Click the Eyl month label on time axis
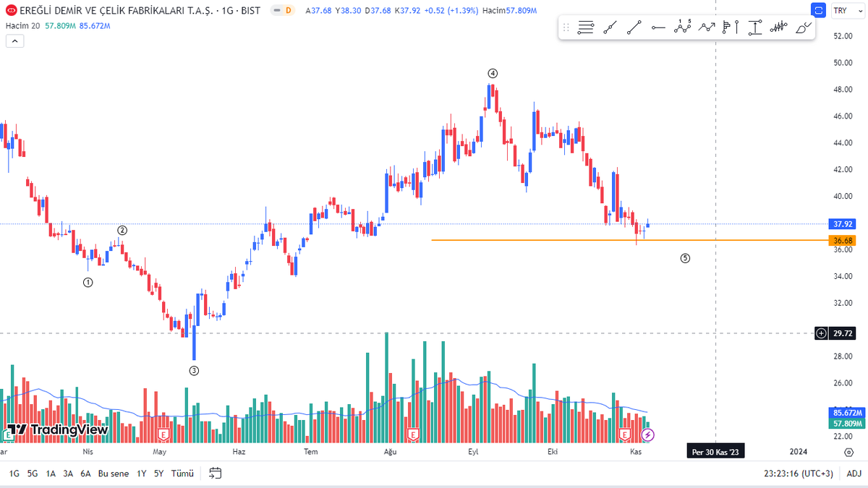 coord(474,452)
